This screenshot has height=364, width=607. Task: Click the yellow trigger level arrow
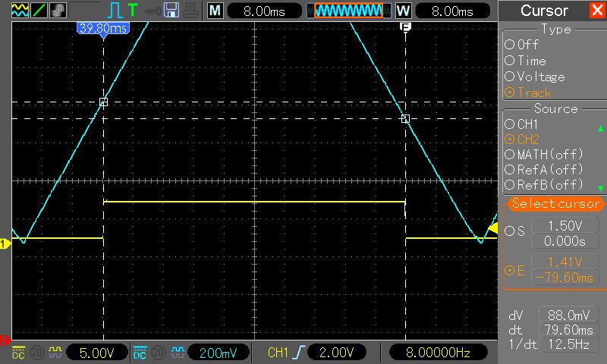click(x=492, y=228)
